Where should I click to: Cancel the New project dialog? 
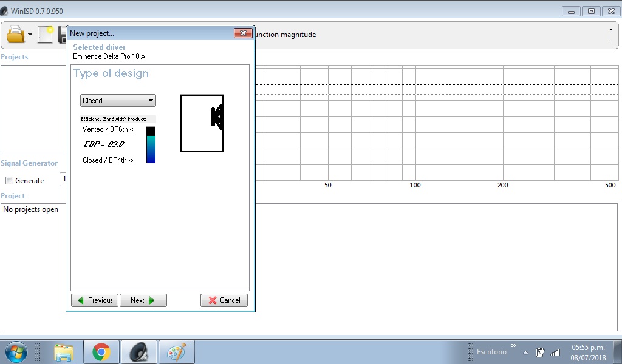[x=224, y=300]
